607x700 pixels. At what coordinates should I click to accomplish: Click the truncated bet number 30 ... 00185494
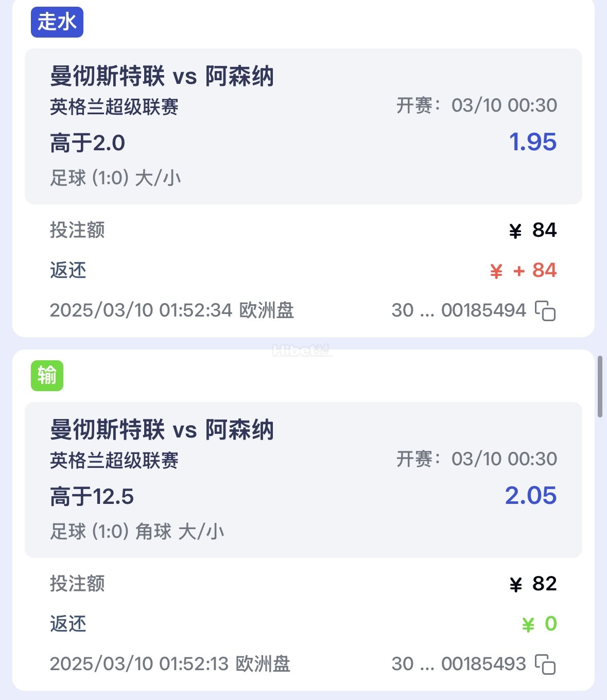[x=458, y=310]
